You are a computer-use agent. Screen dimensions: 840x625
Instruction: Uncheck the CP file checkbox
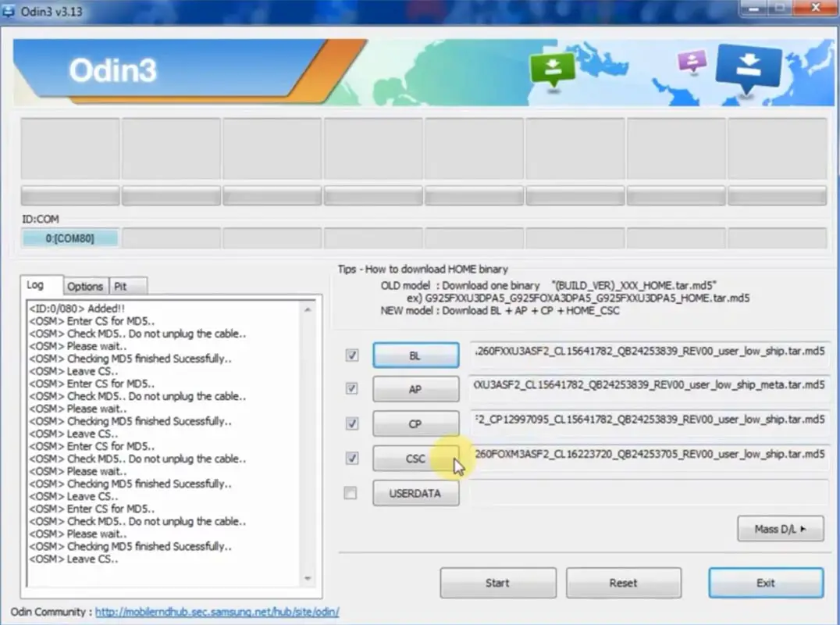(x=352, y=423)
